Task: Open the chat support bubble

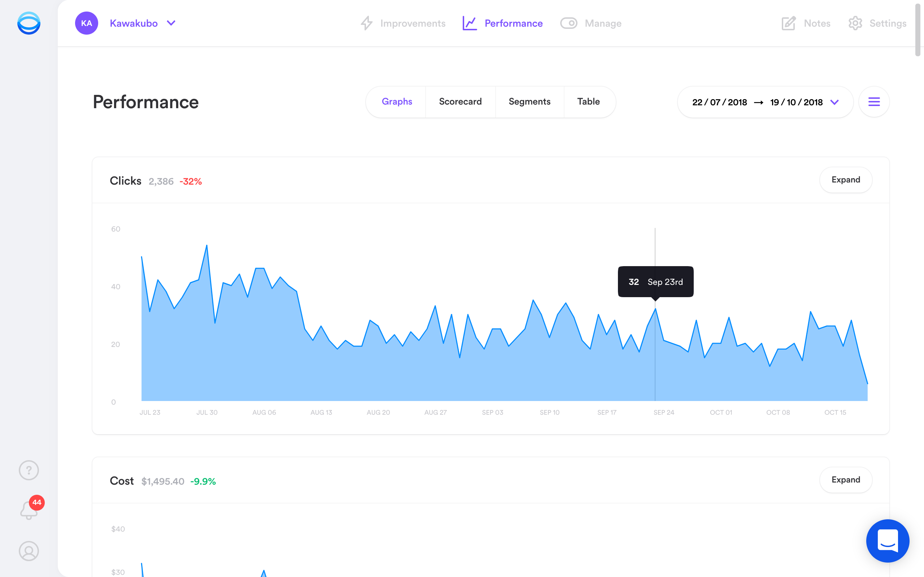Action: (x=887, y=541)
